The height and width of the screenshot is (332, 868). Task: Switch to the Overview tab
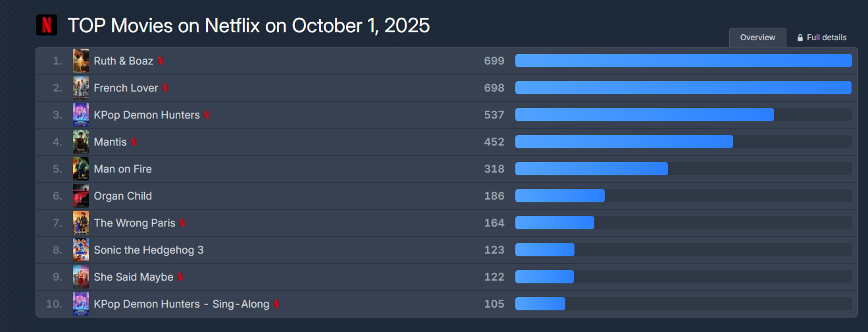click(757, 38)
